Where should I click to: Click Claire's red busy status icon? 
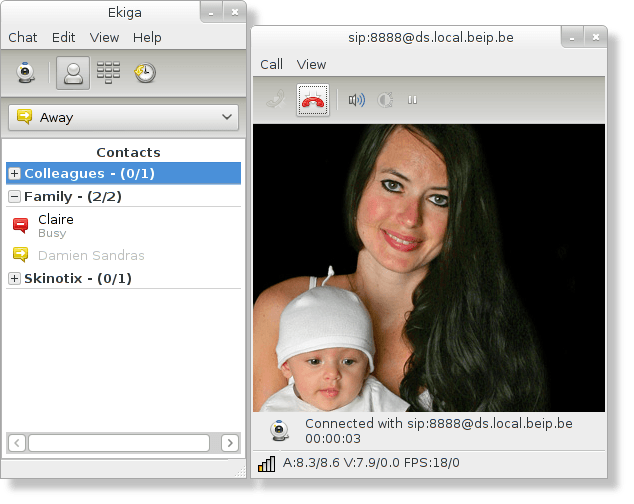[21, 225]
